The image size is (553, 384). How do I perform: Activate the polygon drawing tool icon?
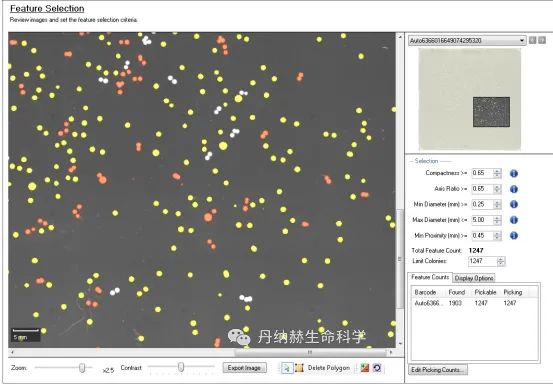[x=299, y=368]
